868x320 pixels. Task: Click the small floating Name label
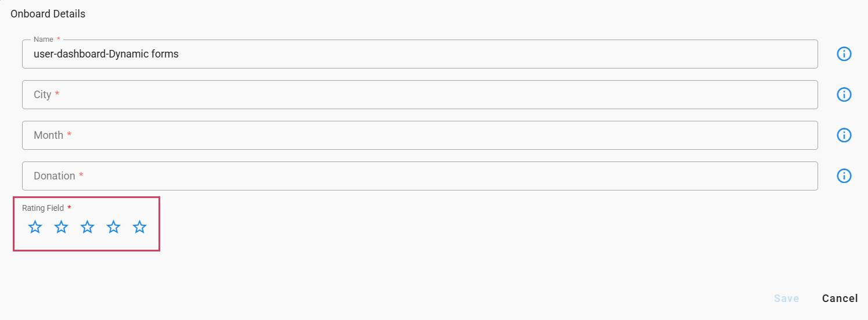pos(43,39)
